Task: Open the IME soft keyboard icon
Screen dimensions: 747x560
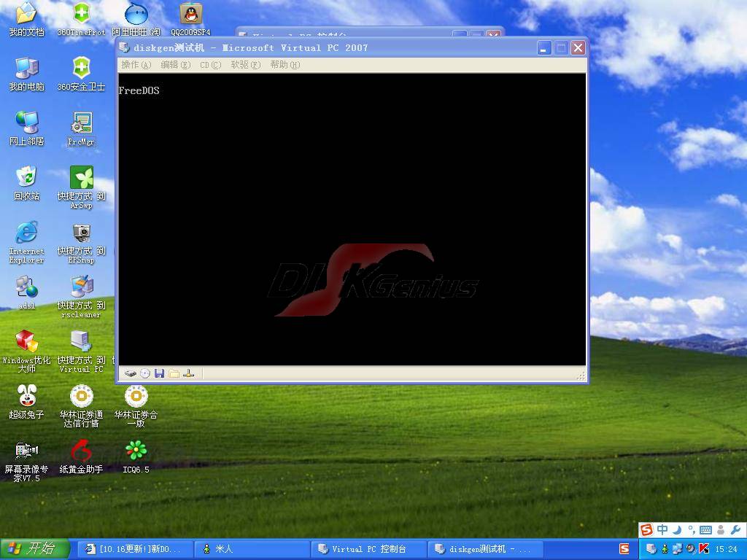Action: [706, 530]
